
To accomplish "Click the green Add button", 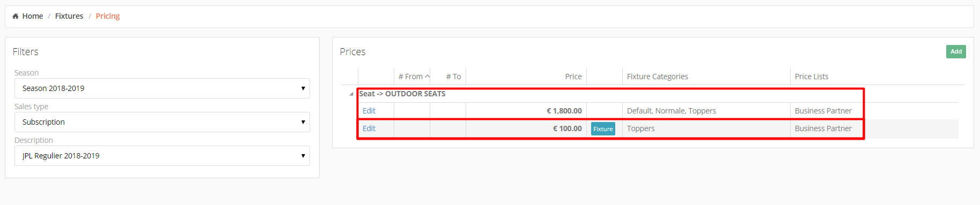I will [956, 51].
